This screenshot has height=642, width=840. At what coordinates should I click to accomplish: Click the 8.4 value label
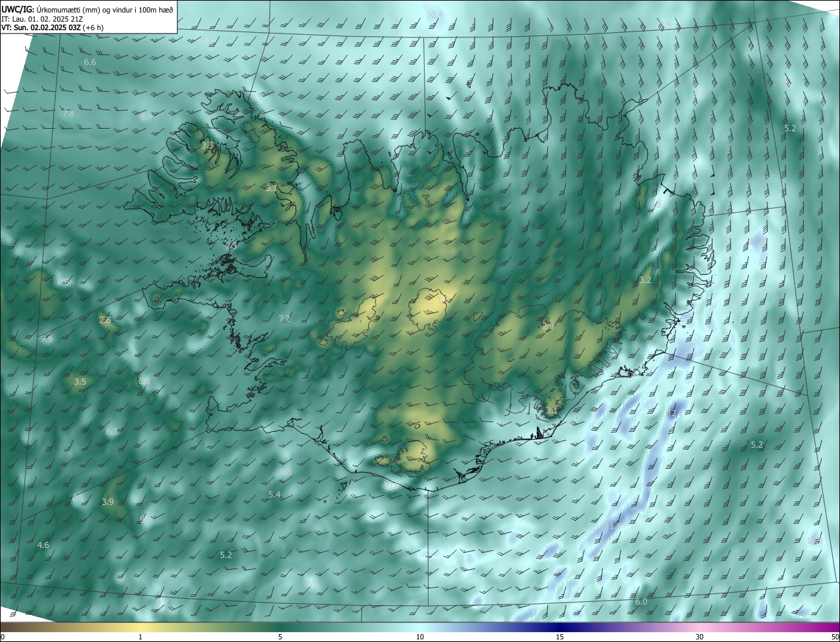(146, 117)
